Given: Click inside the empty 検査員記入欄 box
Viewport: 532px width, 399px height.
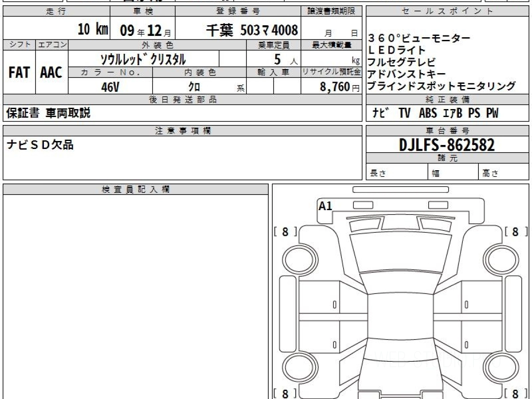Looking at the screenshot, I should point(135,293).
